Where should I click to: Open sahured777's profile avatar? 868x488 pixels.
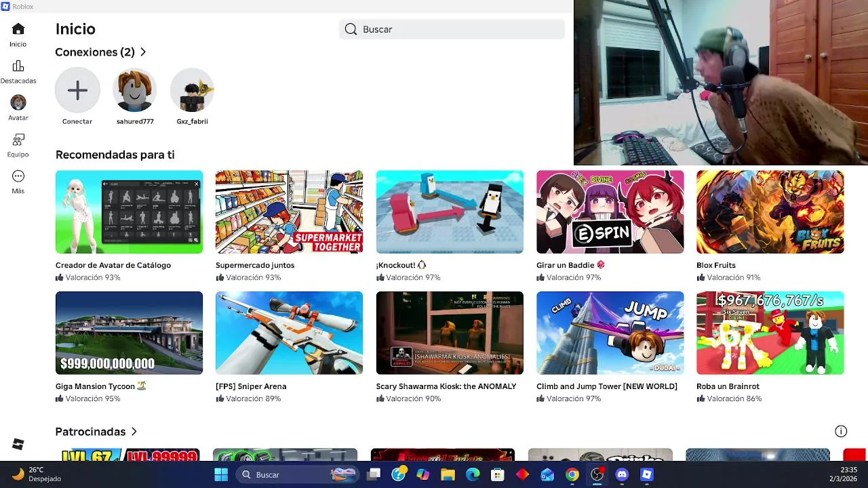(x=135, y=90)
